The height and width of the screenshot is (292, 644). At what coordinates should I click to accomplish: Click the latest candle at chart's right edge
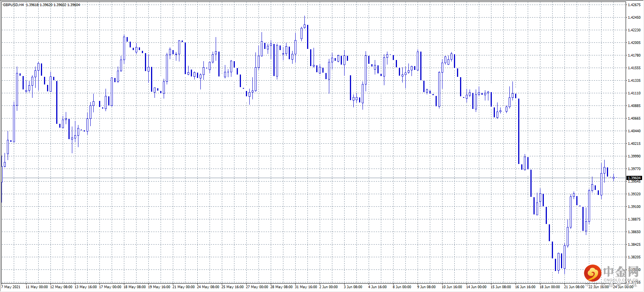(613, 178)
